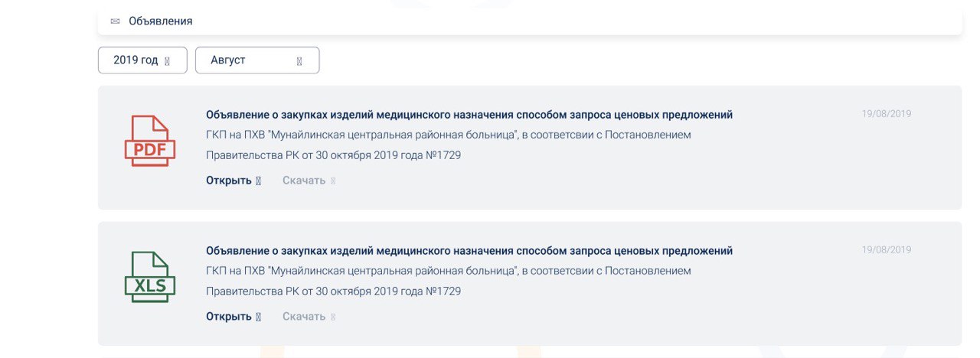Click the 19/08/2019 date on the XLS card
The width and height of the screenshot is (980, 358).
[887, 250]
